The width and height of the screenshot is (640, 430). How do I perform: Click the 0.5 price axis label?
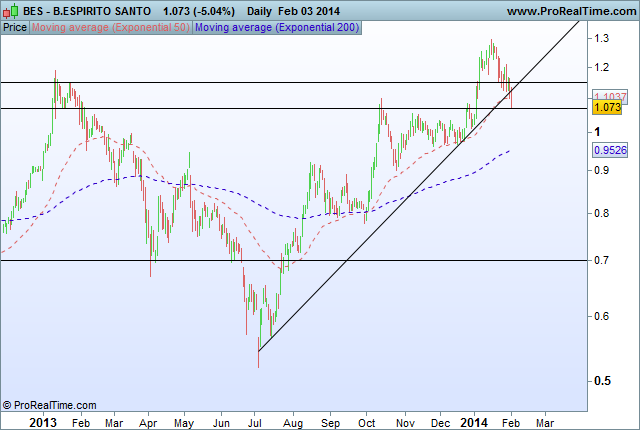[x=602, y=381]
